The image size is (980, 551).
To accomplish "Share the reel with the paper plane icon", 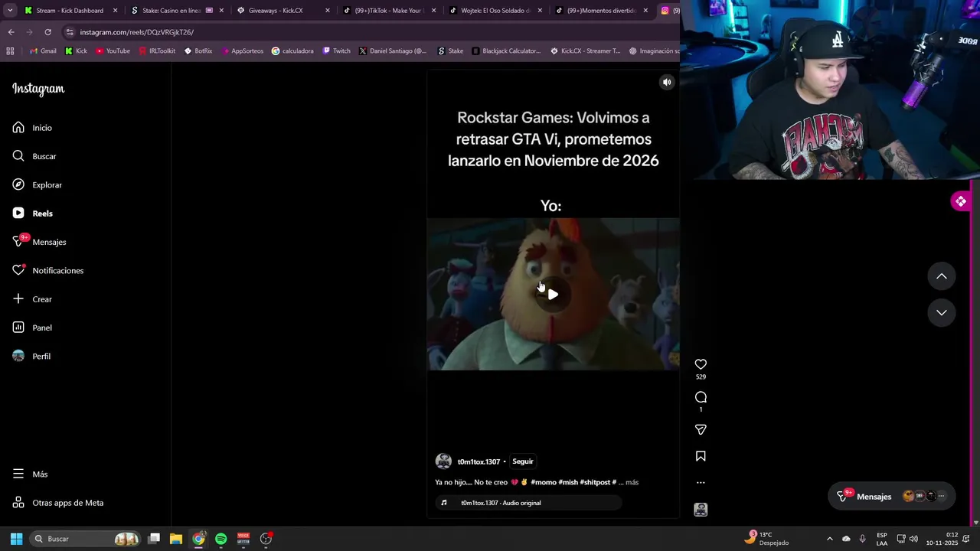I will 701,429.
